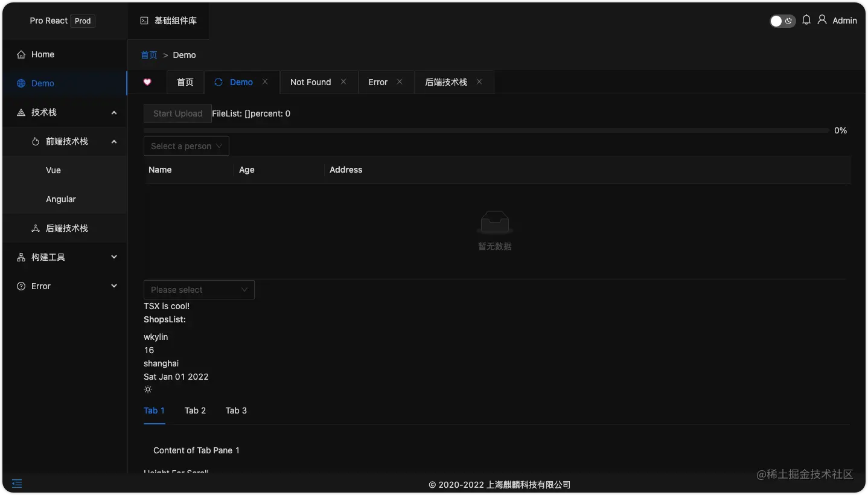Open the Angular menu item
The height and width of the screenshot is (495, 868).
coord(65,199)
